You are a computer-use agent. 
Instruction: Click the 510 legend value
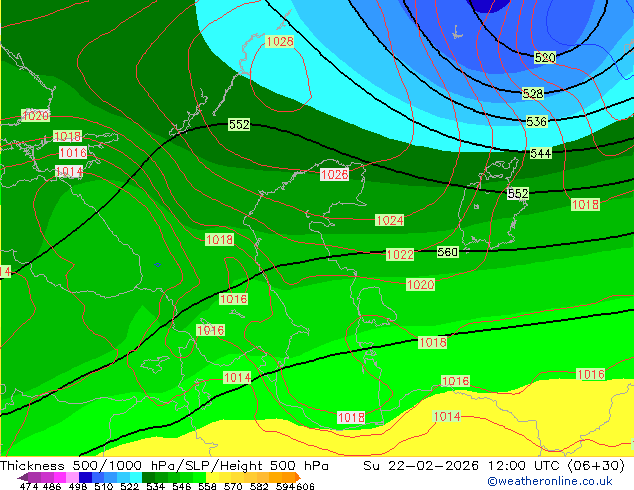pyautogui.click(x=104, y=486)
